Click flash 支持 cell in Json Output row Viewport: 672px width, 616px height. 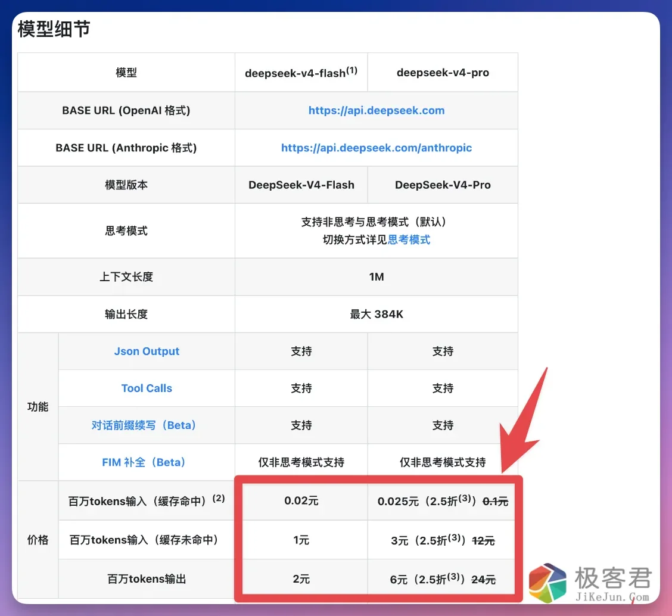[x=301, y=351]
